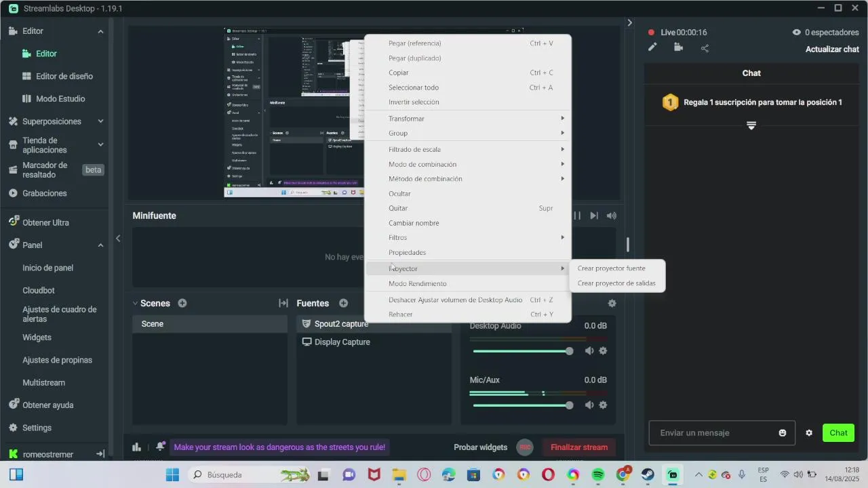Collapse the Scenes list with the chevron
This screenshot has height=488, width=868.
pyautogui.click(x=136, y=304)
